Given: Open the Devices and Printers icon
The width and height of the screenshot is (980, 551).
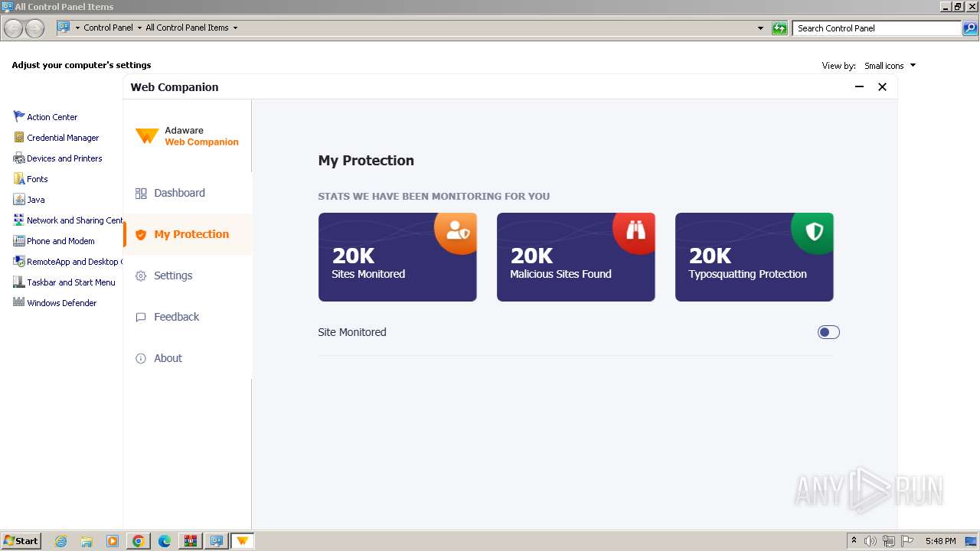Looking at the screenshot, I should click(x=19, y=158).
